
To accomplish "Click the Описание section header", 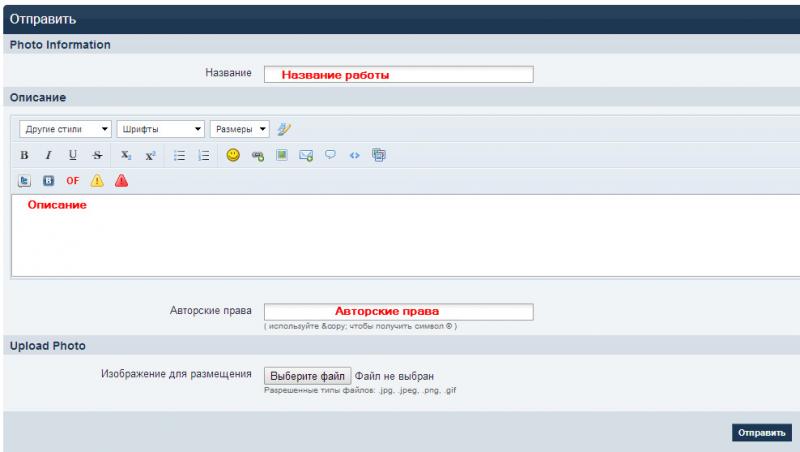I will pyautogui.click(x=38, y=97).
